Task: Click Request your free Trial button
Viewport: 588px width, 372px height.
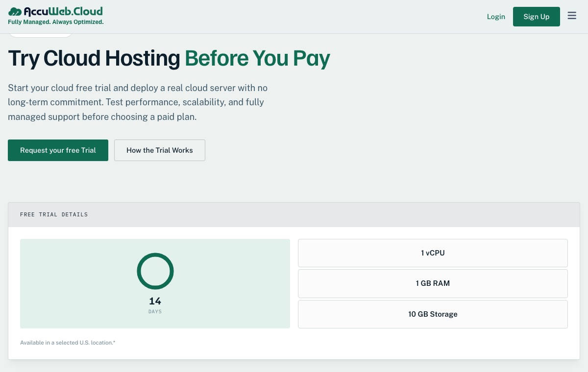Action: [x=58, y=150]
